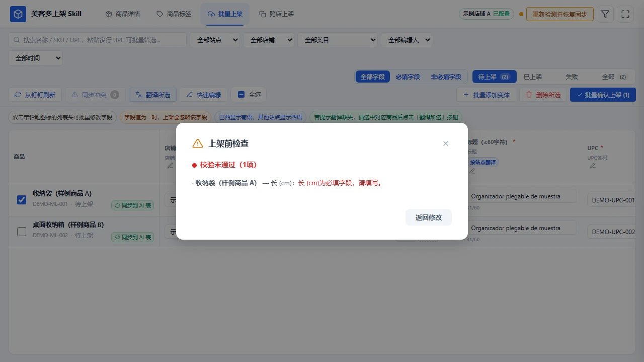Close the 上架前检查 dialog with X
The height and width of the screenshot is (362, 644).
(445, 143)
